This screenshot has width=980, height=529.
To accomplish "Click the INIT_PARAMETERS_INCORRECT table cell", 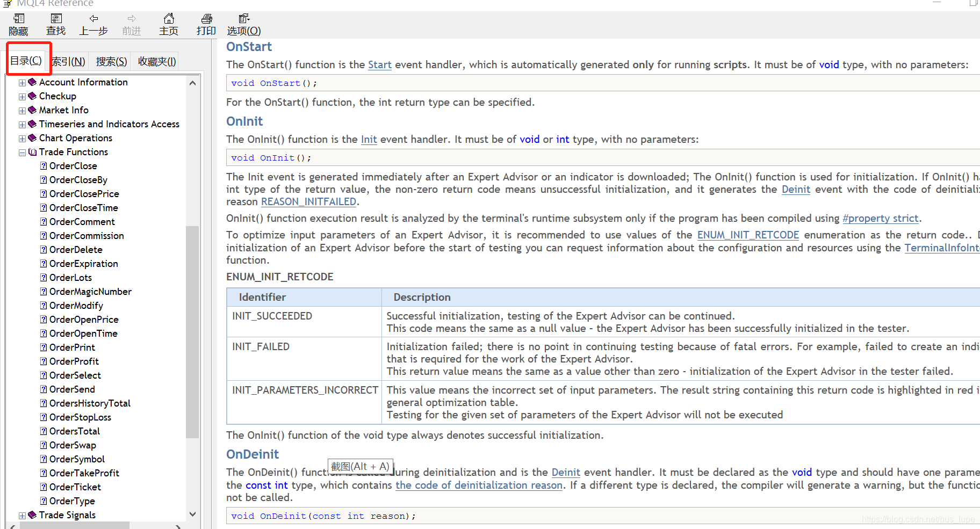I will coord(304,402).
